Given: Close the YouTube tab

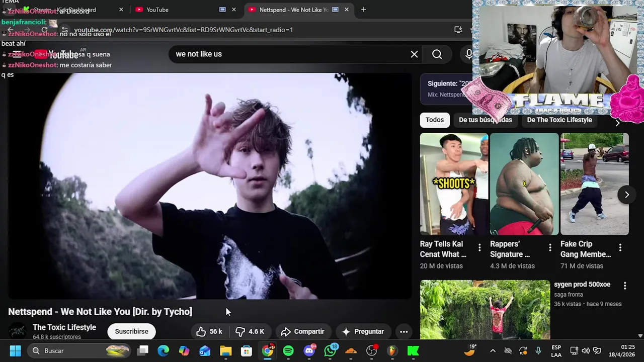Looking at the screenshot, I should point(234,10).
